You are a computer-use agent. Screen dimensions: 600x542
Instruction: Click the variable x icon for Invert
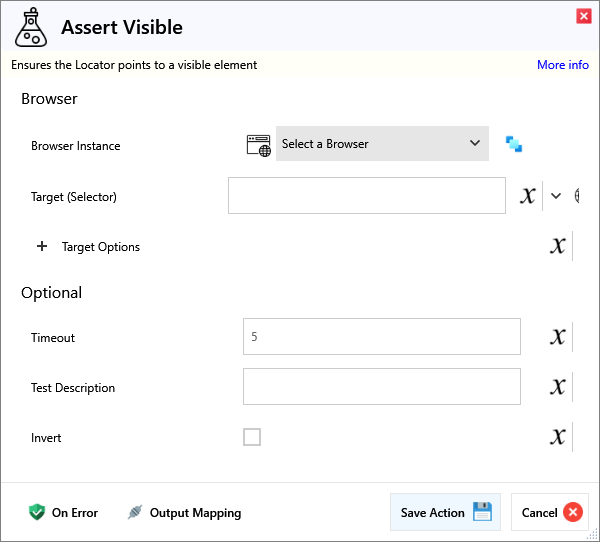(558, 437)
